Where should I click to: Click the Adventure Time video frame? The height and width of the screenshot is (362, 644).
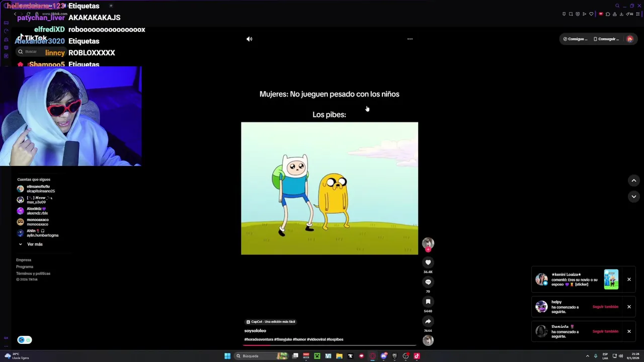tap(330, 189)
